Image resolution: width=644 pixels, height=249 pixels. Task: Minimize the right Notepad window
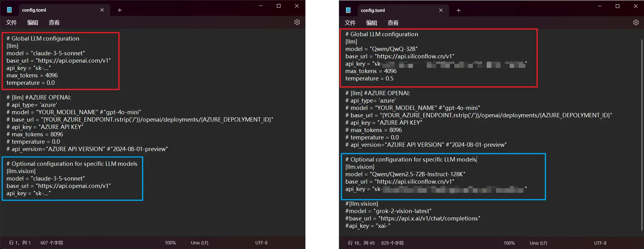tap(599, 6)
